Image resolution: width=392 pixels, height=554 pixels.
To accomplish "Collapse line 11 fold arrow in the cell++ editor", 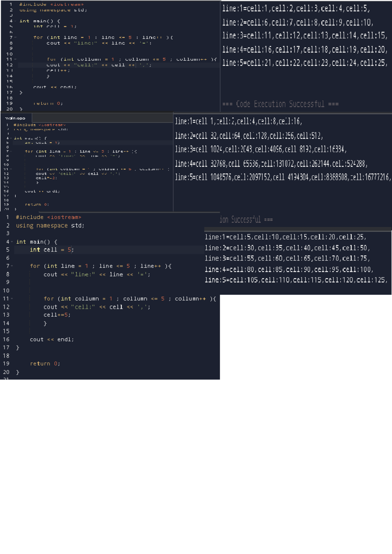I will pyautogui.click(x=15, y=59).
